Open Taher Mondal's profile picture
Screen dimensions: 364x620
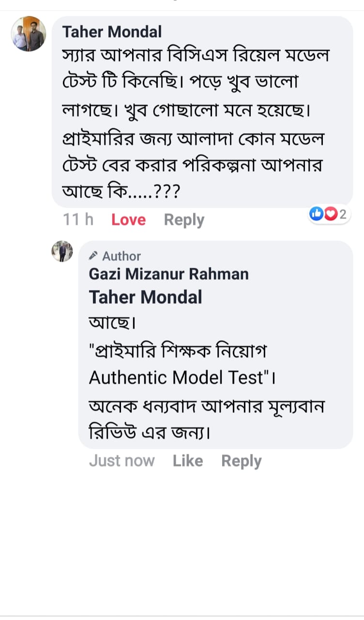point(29,34)
